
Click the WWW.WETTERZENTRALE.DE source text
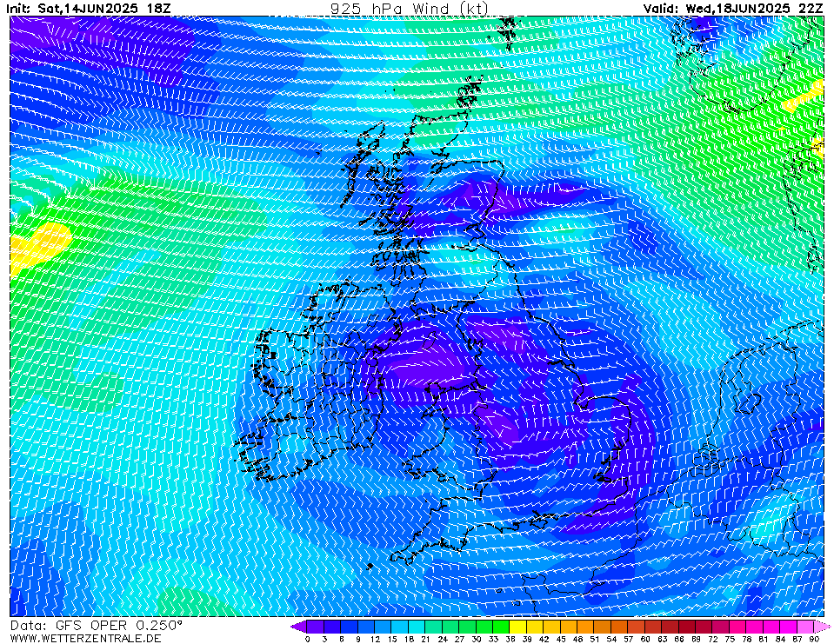(x=85, y=638)
